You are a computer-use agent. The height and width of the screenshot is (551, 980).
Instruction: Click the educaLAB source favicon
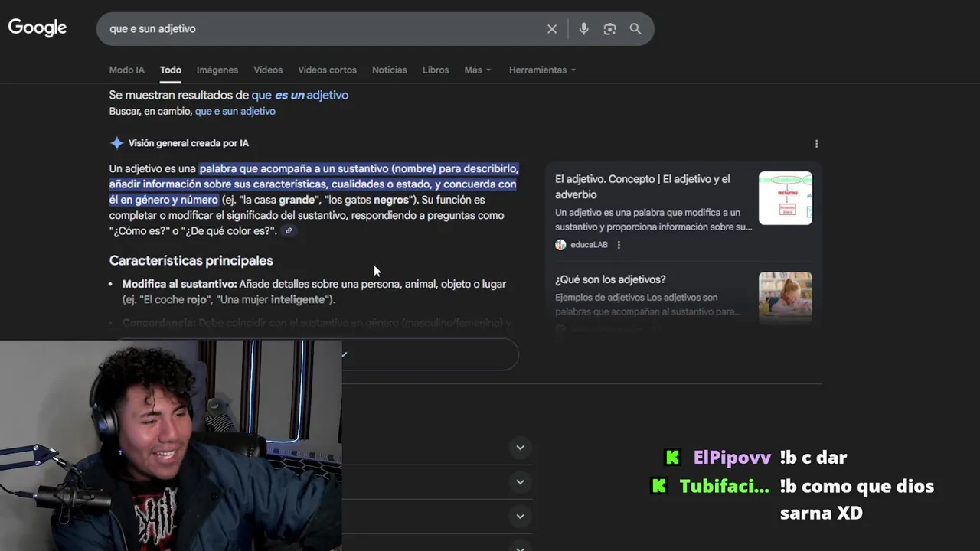[560, 245]
